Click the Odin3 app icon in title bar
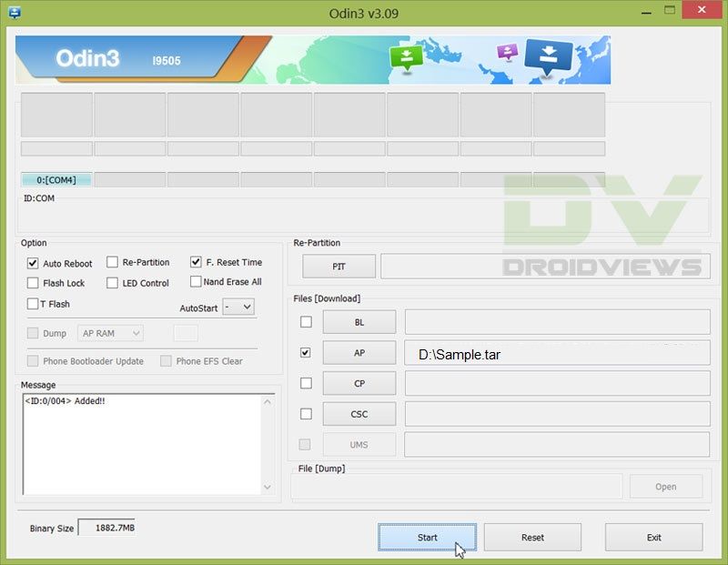Viewport: 728px width, 565px height. [15, 12]
